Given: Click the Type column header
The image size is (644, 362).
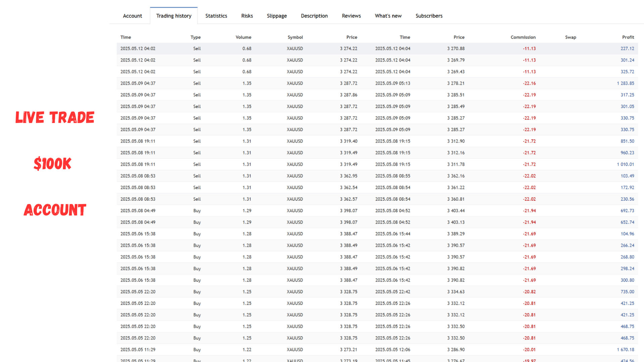Looking at the screenshot, I should click(196, 37).
